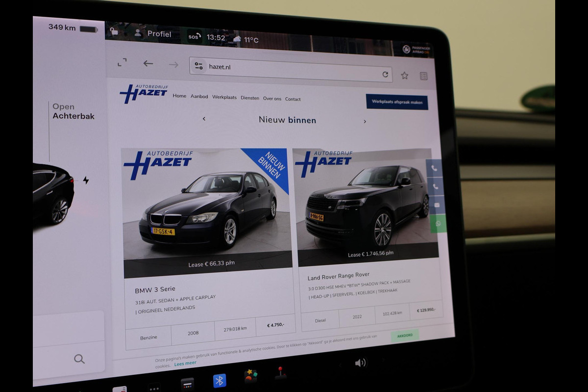Click the email envelope side button
Viewport: 588px width, 392px height.
click(x=436, y=205)
